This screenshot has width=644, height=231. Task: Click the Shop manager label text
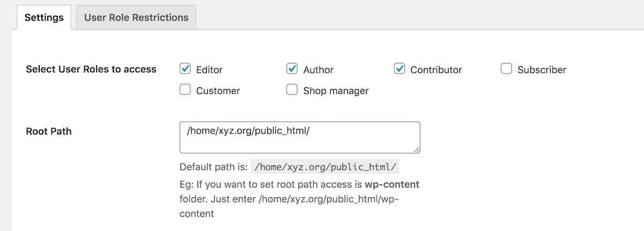(x=336, y=91)
